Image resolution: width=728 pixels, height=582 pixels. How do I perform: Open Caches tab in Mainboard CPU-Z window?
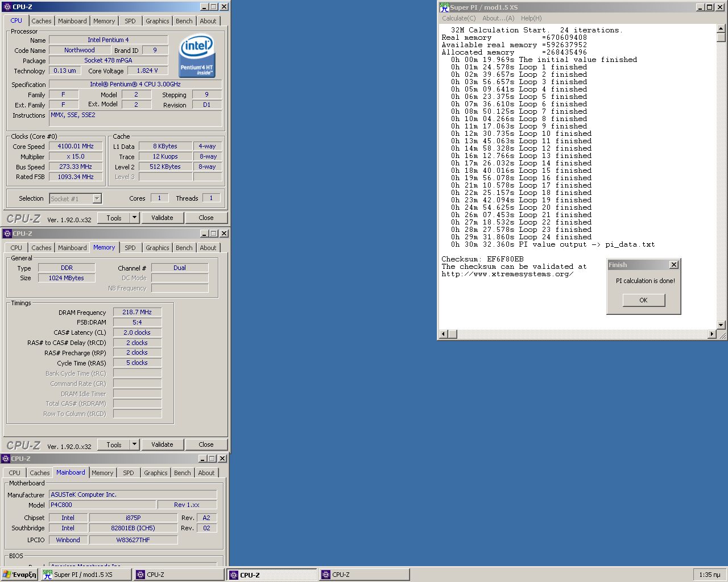point(39,473)
